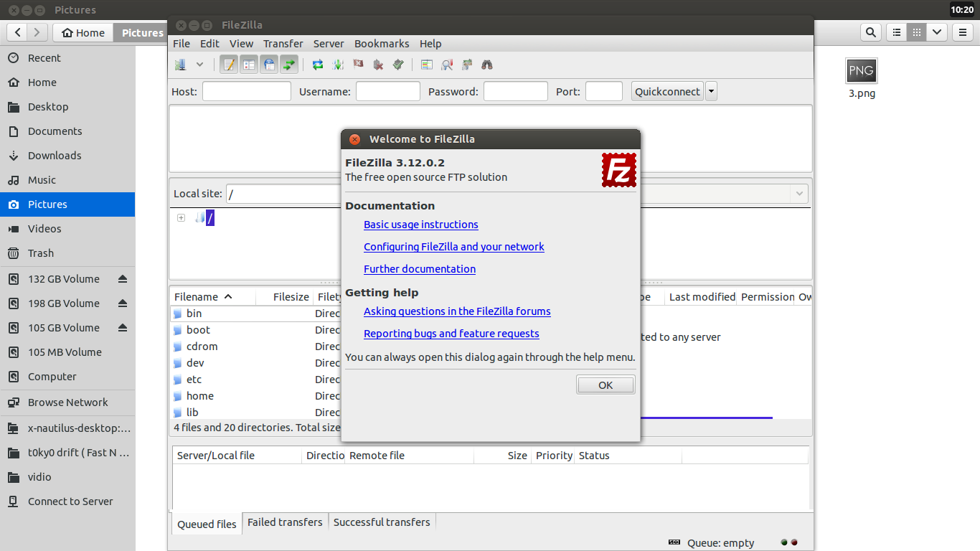
Task: Click the reconnect to last server icon
Action: coord(398,65)
